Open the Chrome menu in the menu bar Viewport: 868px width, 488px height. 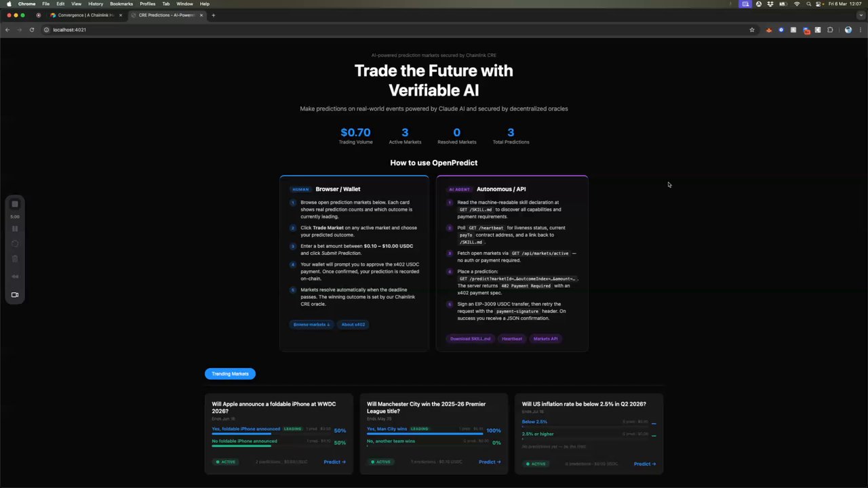(26, 4)
